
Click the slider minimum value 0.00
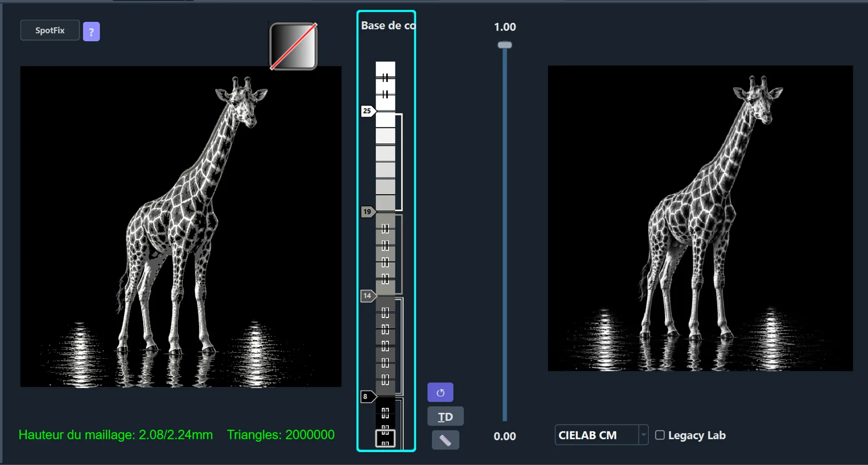pyautogui.click(x=505, y=436)
